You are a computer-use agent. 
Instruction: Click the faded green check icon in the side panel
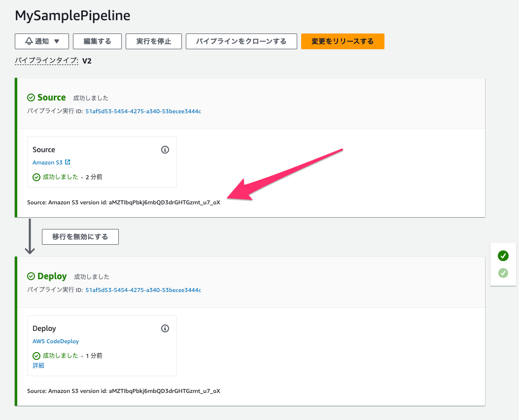tap(503, 273)
